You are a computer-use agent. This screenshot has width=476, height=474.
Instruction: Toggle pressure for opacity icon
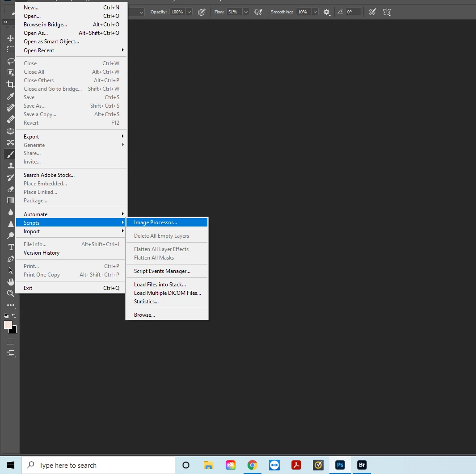coord(202,12)
